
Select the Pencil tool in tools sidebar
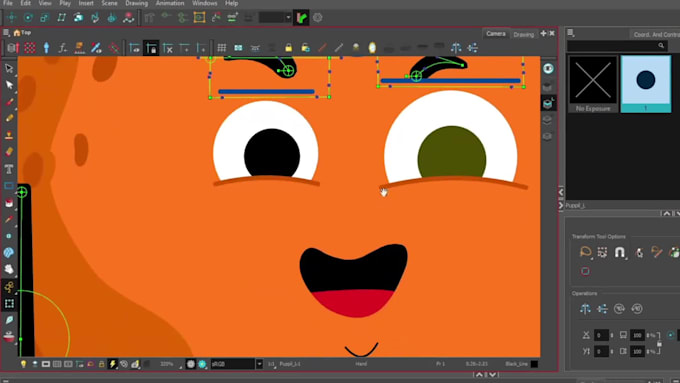click(9, 118)
